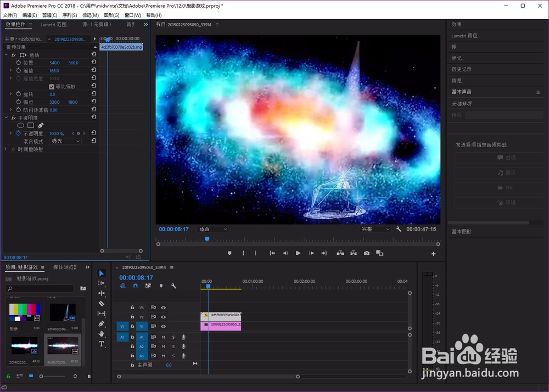
Task: Expand the Rotation parameter
Action: click(10, 94)
